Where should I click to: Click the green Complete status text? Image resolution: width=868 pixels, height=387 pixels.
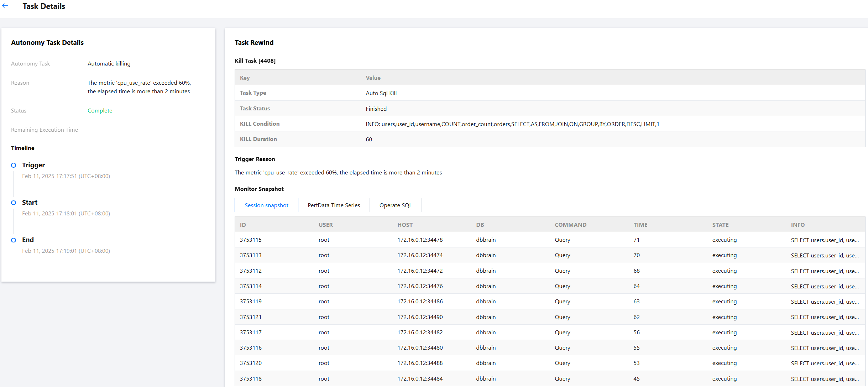coord(100,110)
